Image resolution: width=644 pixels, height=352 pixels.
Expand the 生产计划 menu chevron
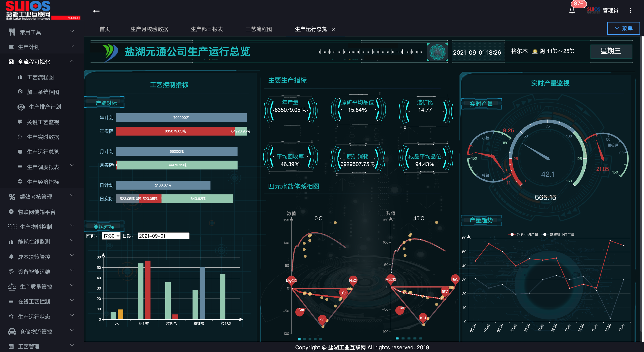tap(72, 46)
